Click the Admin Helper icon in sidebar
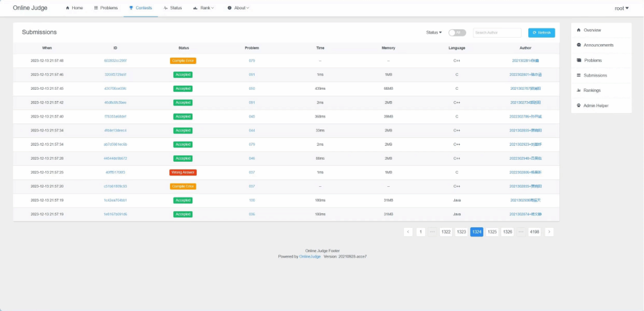Screen dimensions: 644x311 click(579, 106)
